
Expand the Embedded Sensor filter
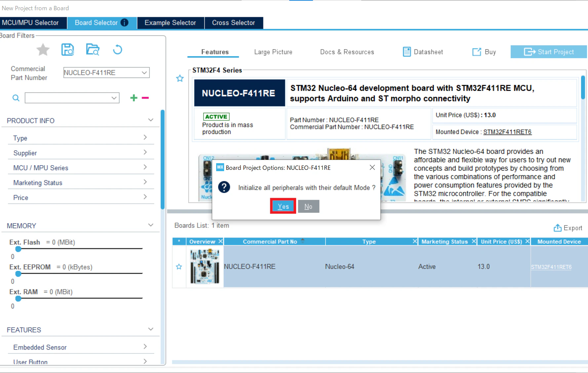click(145, 346)
